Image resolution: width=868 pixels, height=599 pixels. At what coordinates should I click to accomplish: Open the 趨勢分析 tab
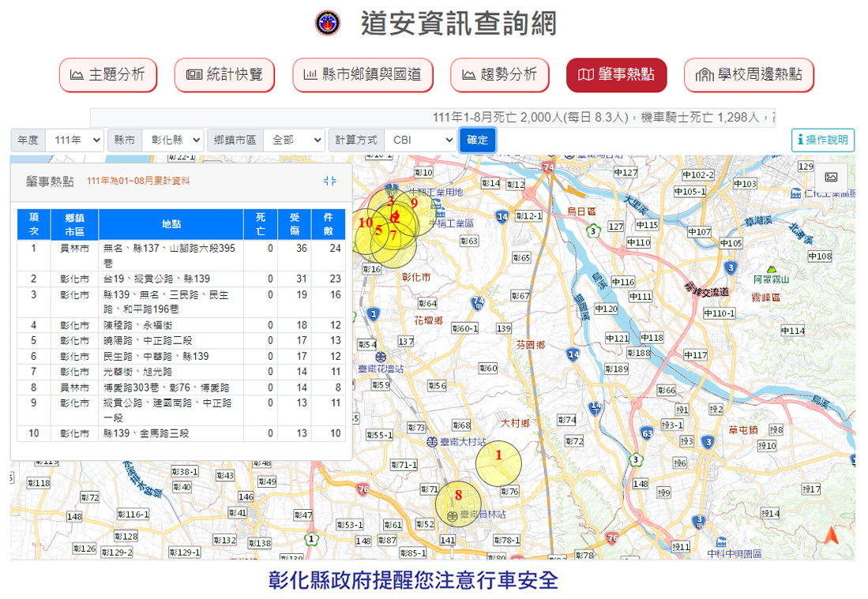(x=499, y=75)
